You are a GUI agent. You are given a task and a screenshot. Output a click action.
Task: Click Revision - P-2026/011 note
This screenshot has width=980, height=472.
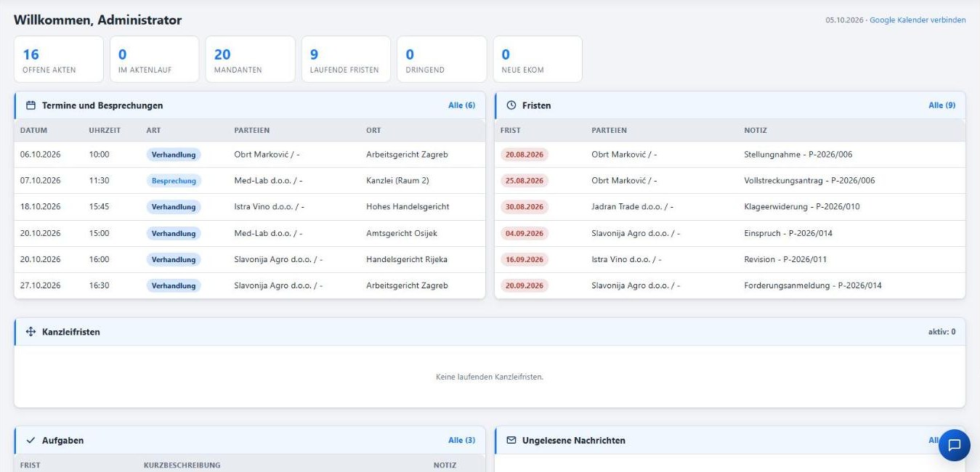click(785, 259)
